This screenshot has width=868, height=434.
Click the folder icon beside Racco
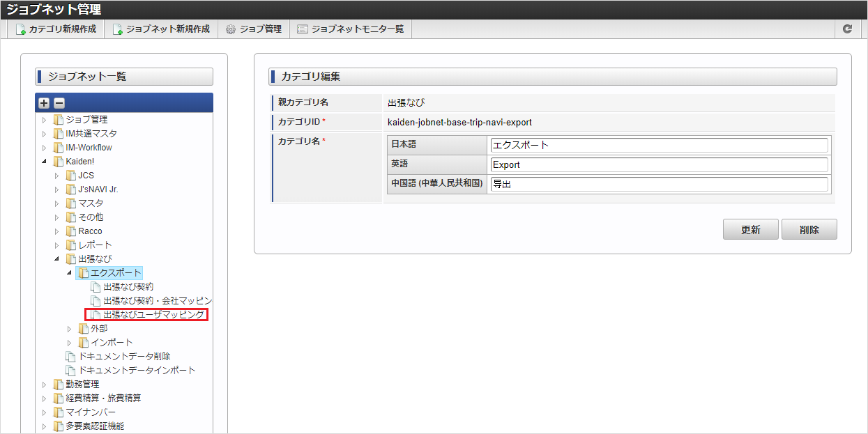[70, 231]
